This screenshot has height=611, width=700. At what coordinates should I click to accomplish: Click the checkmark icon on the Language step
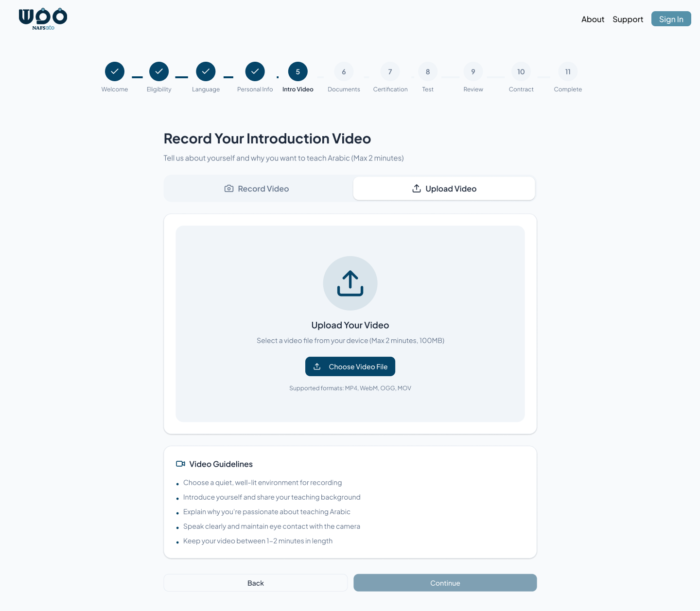point(206,71)
